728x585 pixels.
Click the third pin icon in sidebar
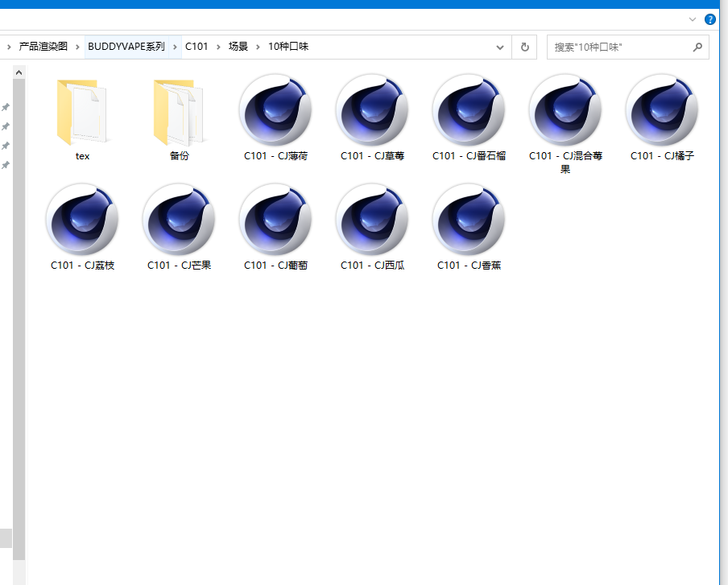[x=6, y=146]
